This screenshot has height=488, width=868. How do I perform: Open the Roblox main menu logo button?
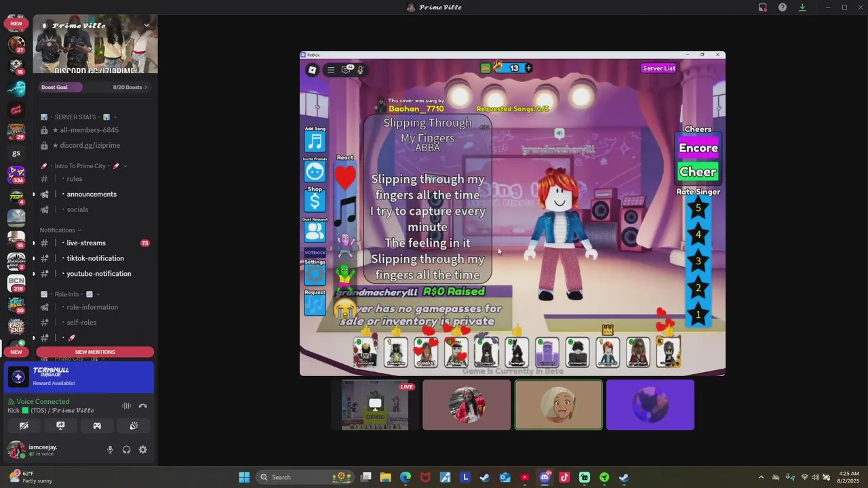point(312,70)
